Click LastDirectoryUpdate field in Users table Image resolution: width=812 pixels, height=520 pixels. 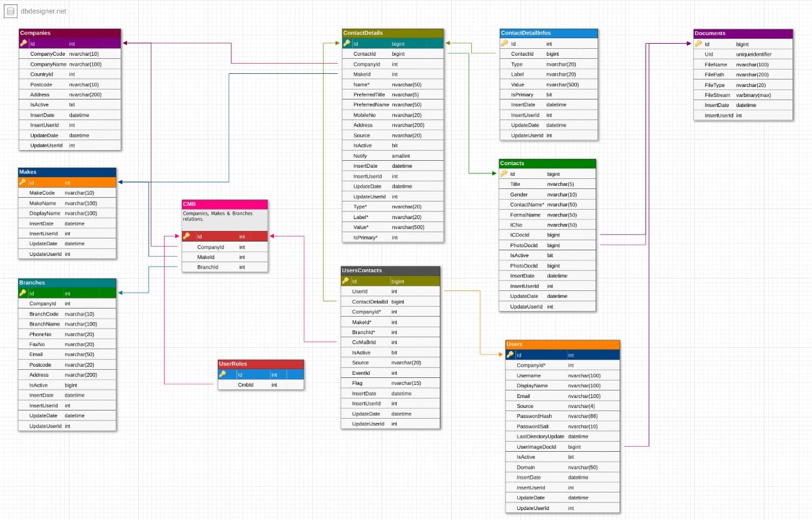pyautogui.click(x=562, y=436)
